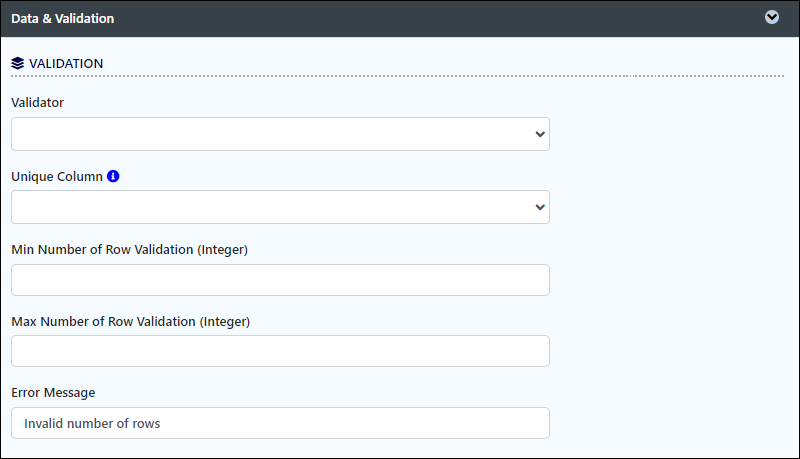Click the Min Number of Row Validation label
The image size is (800, 459).
(x=130, y=249)
